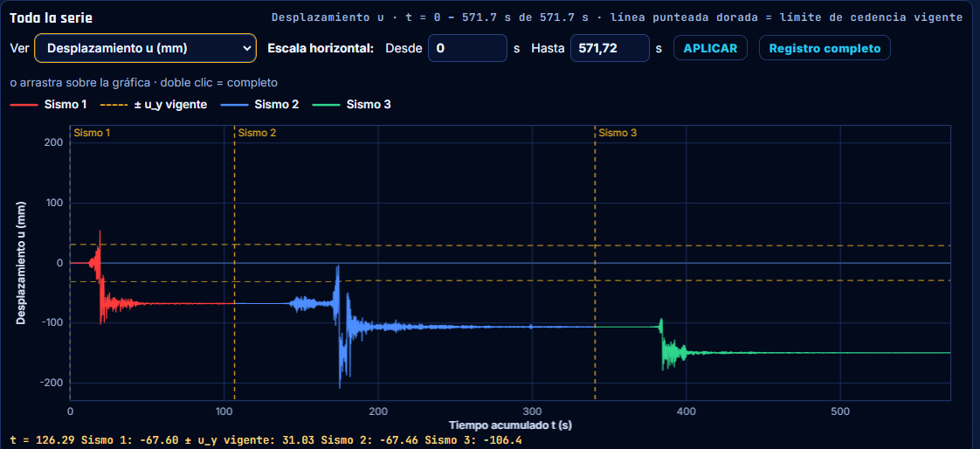Screen dimensions: 980x449
Task: Click the Escala horizontal label
Action: click(320, 48)
